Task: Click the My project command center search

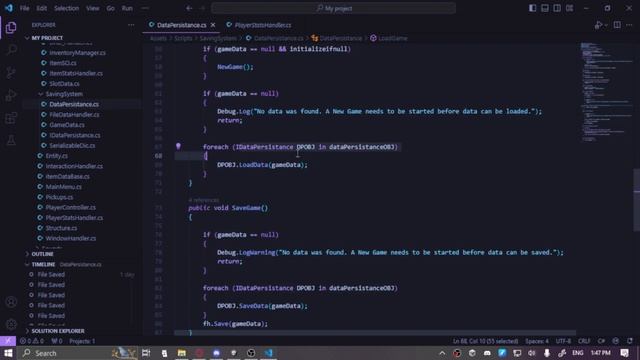Action: click(x=333, y=8)
